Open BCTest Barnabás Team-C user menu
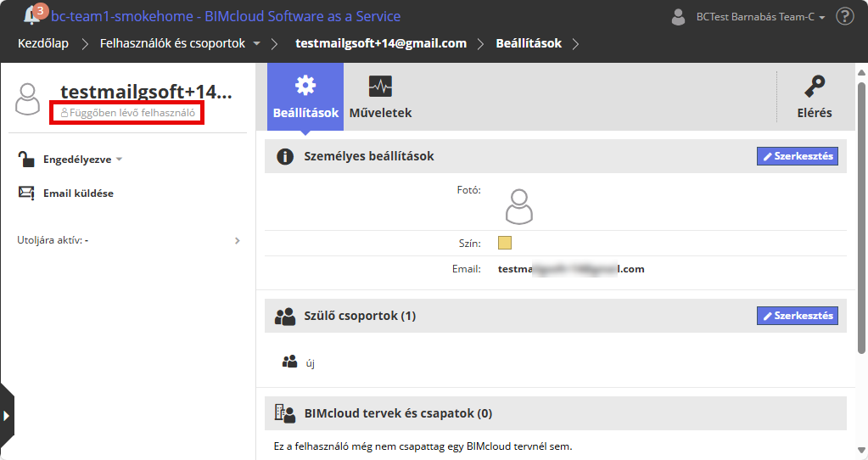Image resolution: width=868 pixels, height=460 pixels. [x=748, y=16]
